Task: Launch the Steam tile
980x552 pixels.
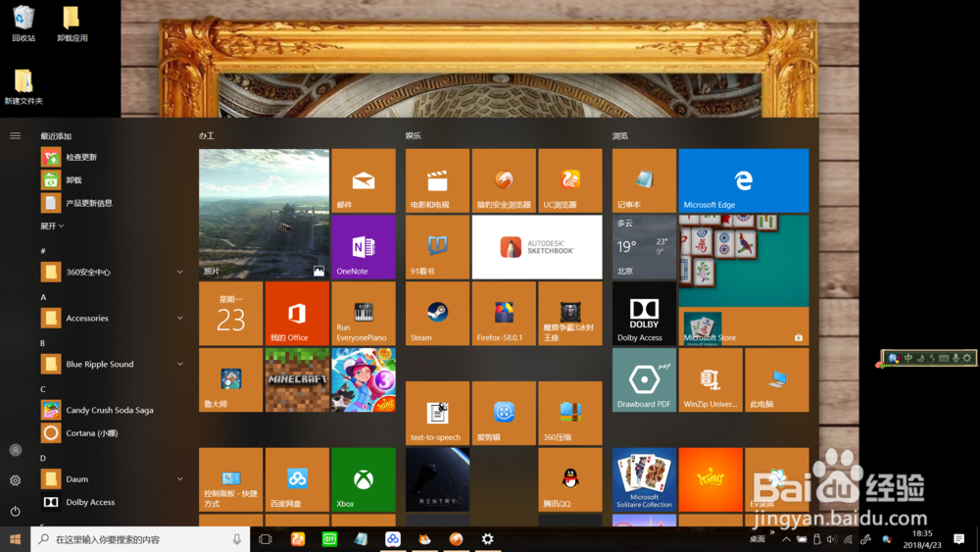Action: point(437,313)
